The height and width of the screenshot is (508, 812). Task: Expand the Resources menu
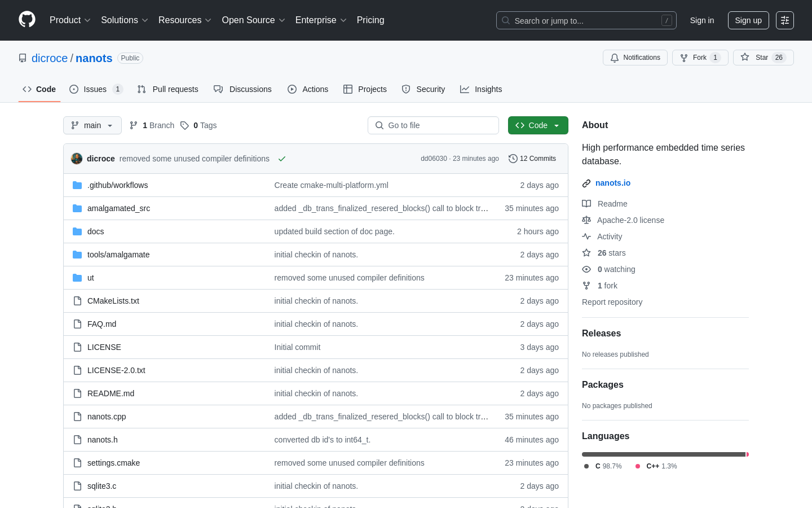[x=185, y=20]
